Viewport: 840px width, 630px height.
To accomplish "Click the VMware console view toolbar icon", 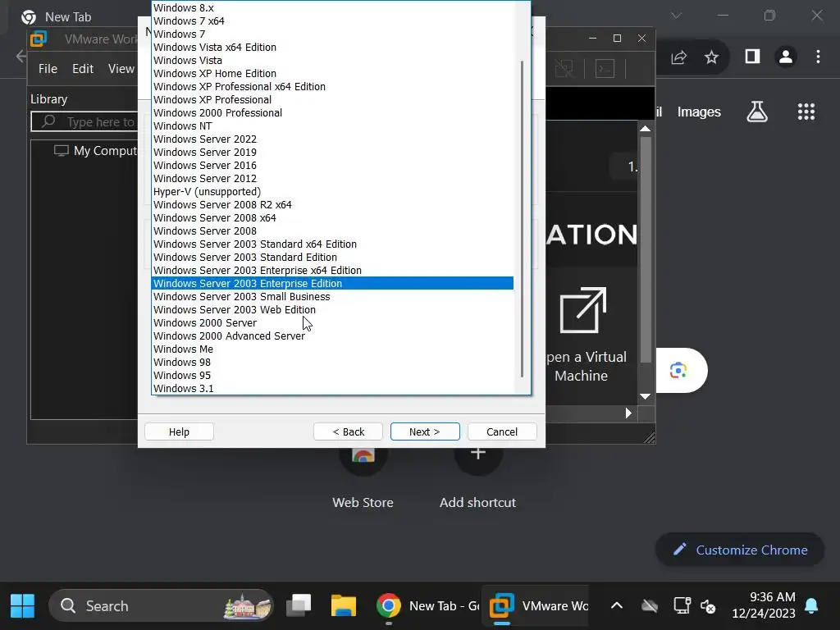I will pos(605,69).
